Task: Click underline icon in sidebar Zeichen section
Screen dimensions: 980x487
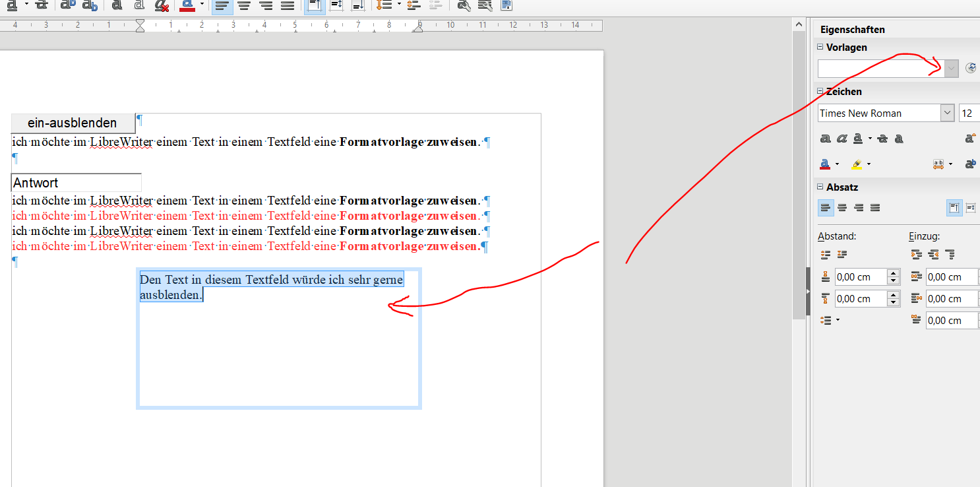Action: 858,139
